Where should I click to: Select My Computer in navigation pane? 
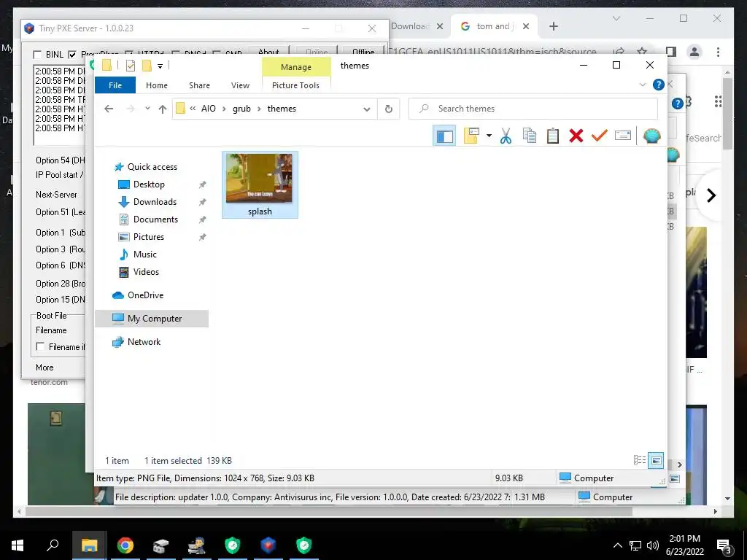tap(152, 319)
